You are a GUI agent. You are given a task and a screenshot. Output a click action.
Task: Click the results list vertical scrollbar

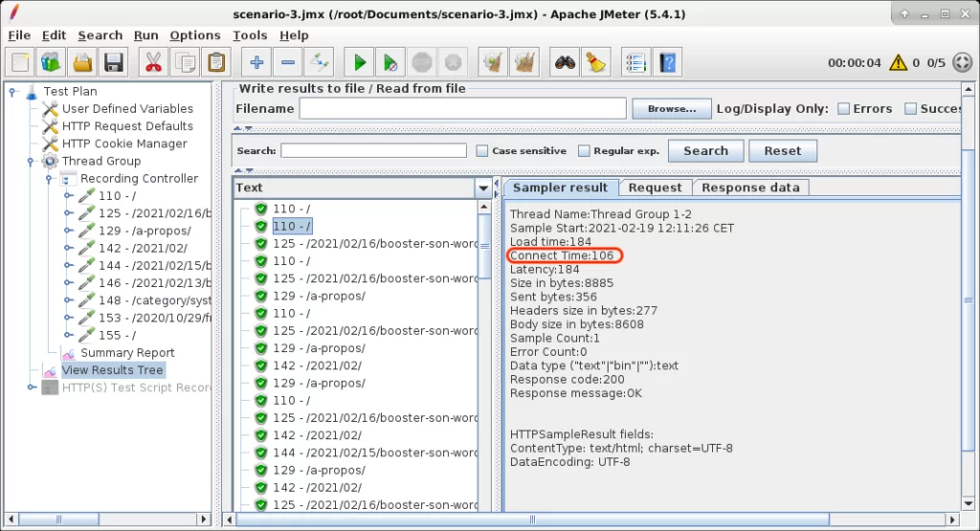click(484, 246)
